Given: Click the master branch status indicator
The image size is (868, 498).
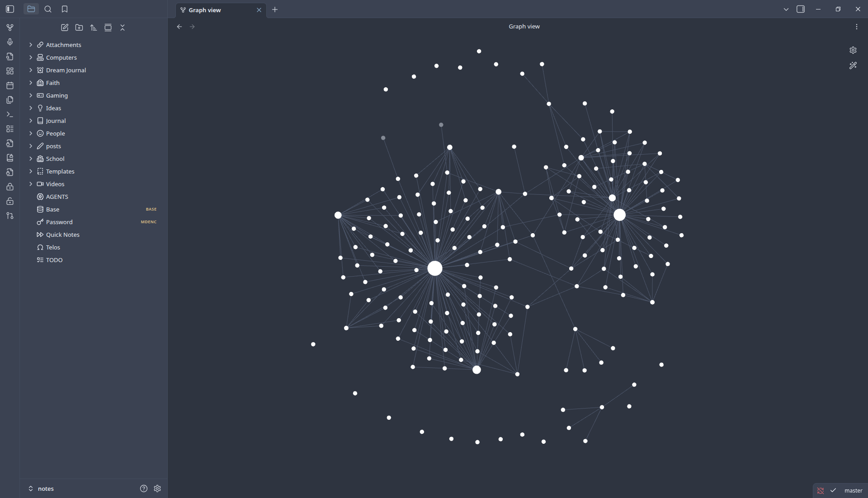Looking at the screenshot, I should [x=853, y=490].
